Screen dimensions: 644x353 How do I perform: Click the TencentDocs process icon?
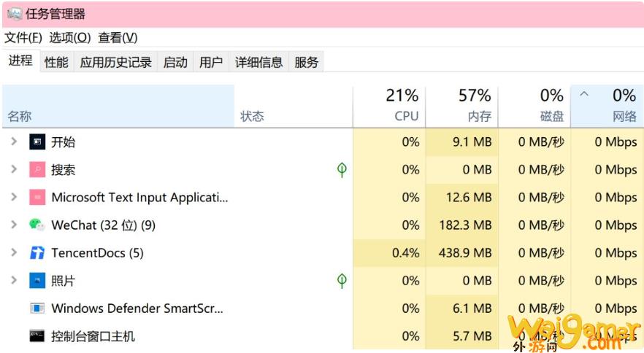[x=37, y=253]
